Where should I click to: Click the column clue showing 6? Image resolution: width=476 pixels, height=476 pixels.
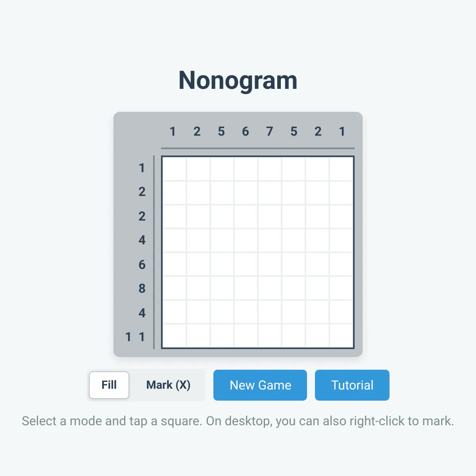(x=246, y=131)
